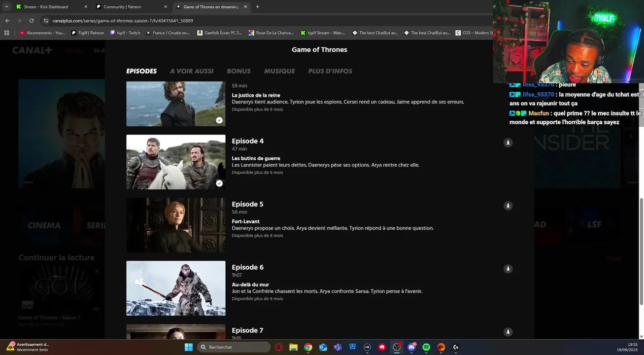Open the PLUS D'INFOS tab

tap(330, 71)
